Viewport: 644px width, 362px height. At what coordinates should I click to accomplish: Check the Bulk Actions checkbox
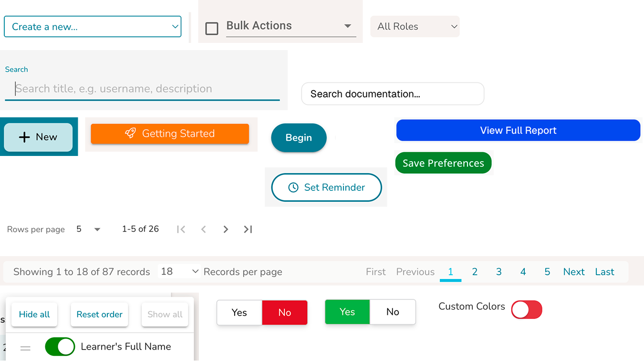coord(212,29)
